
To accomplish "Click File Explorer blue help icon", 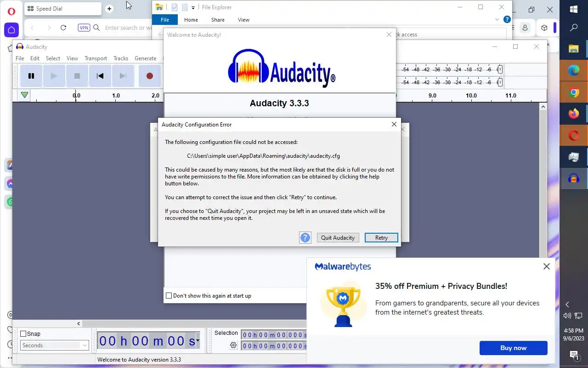I will click(507, 19).
